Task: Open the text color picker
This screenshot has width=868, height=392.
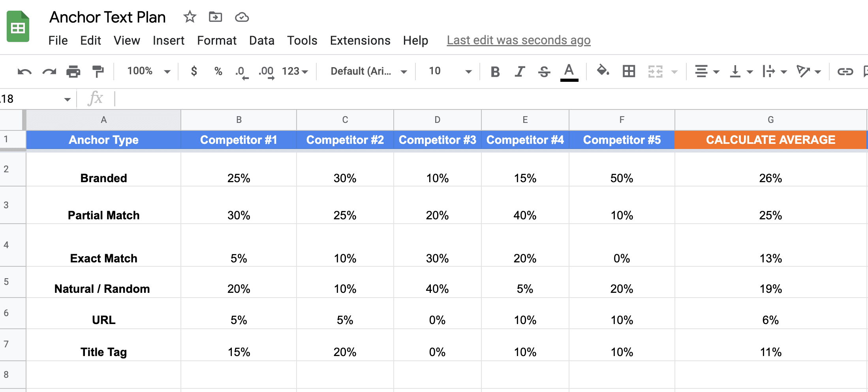Action: coord(569,72)
